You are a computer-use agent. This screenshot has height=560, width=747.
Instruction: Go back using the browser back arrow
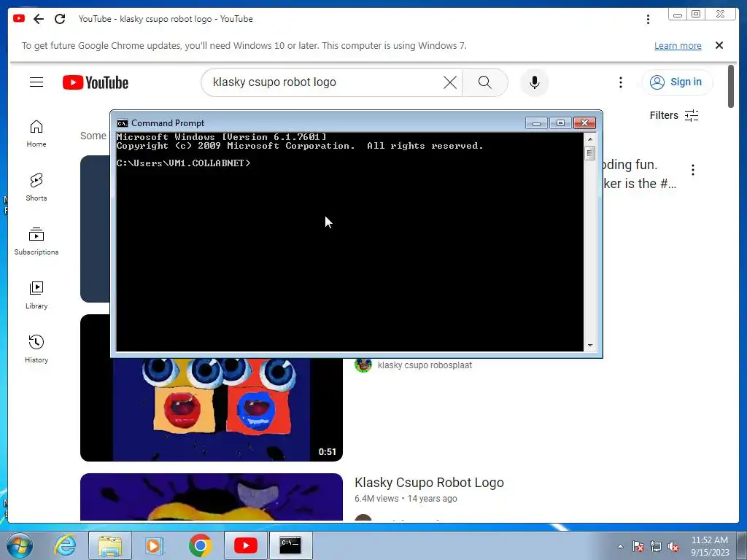(x=39, y=18)
